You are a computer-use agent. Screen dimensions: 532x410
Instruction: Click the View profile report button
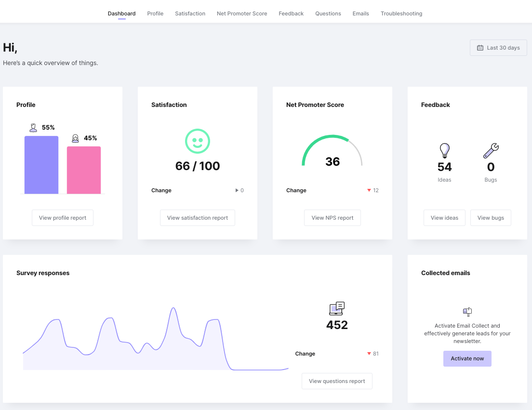62,218
